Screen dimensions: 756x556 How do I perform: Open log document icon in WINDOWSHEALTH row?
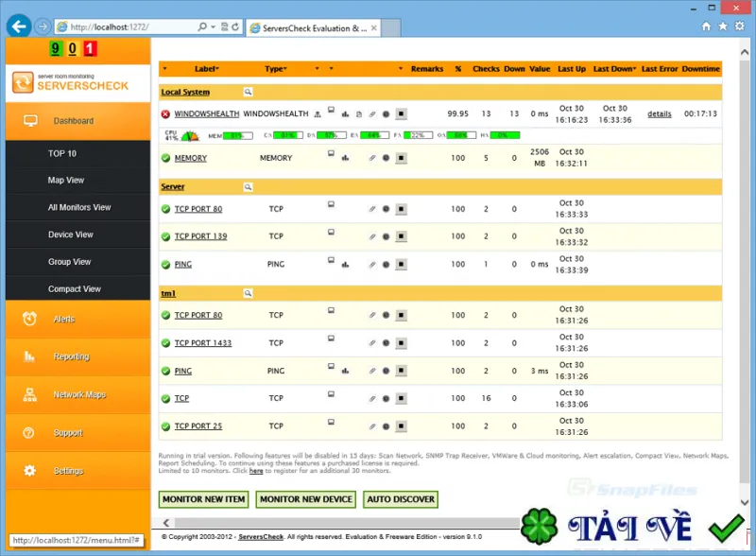pos(359,114)
